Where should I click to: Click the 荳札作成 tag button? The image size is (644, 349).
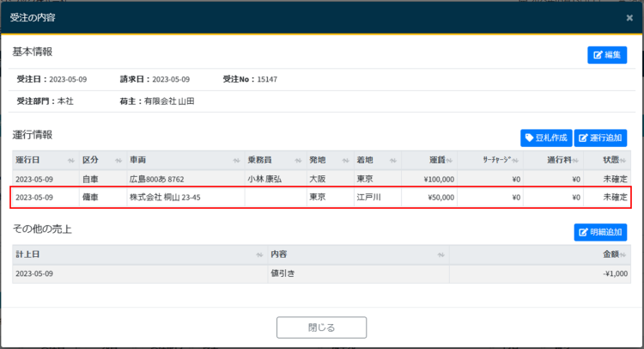coord(546,138)
